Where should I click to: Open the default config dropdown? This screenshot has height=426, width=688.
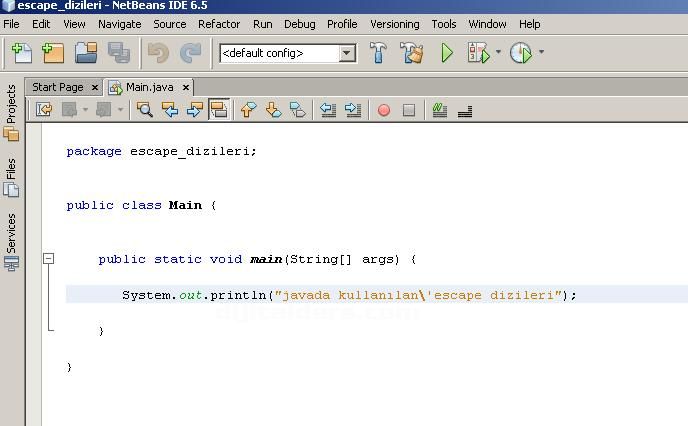pos(347,53)
